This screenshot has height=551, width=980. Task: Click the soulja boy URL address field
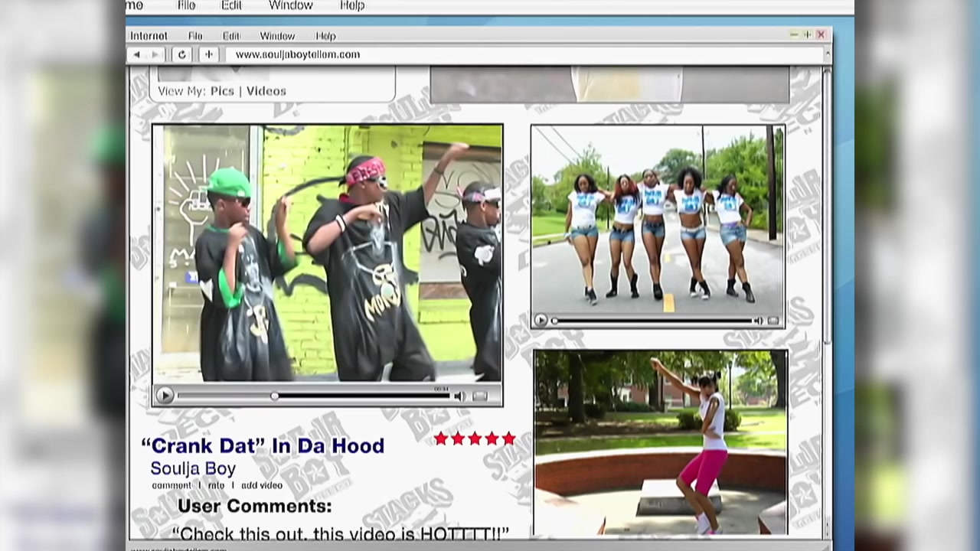click(x=524, y=54)
